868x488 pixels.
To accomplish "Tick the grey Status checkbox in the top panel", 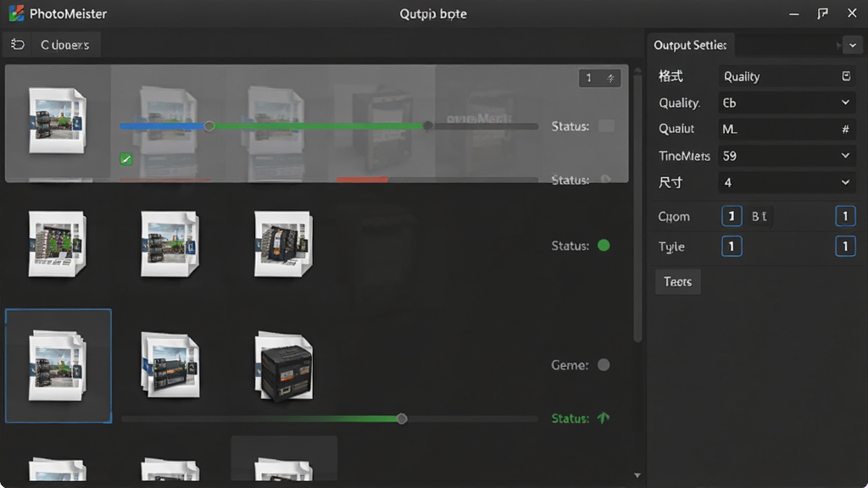I will tap(606, 126).
